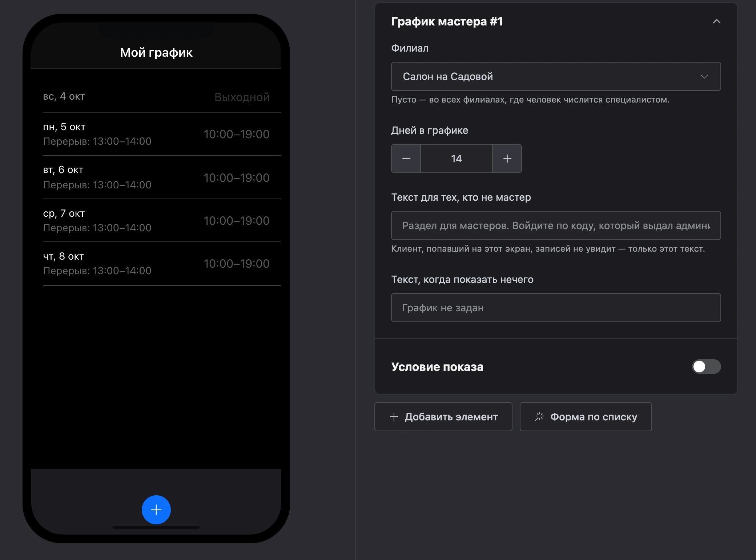Toggle the Условие показа switch
This screenshot has height=560, width=756.
[x=706, y=367]
